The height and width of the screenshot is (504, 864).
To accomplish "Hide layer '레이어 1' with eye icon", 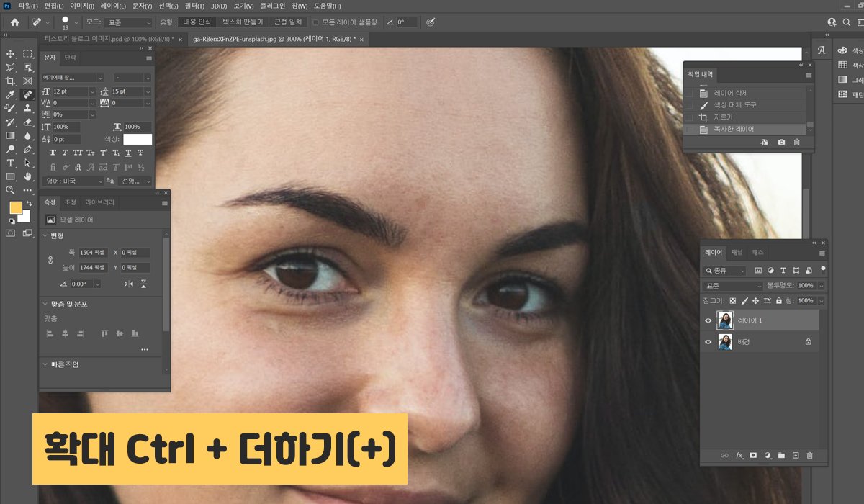I will [x=708, y=321].
